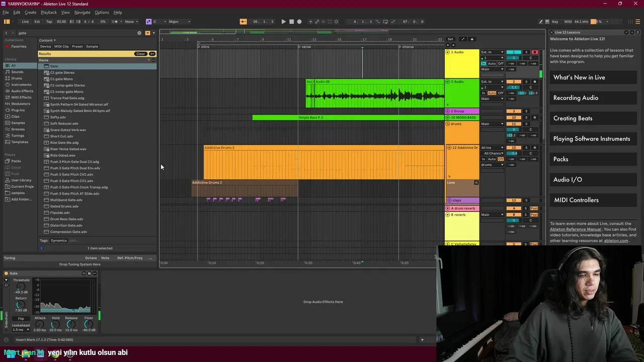Unfold the 3 Group track
This screenshot has width=644, height=362.
pos(448,111)
